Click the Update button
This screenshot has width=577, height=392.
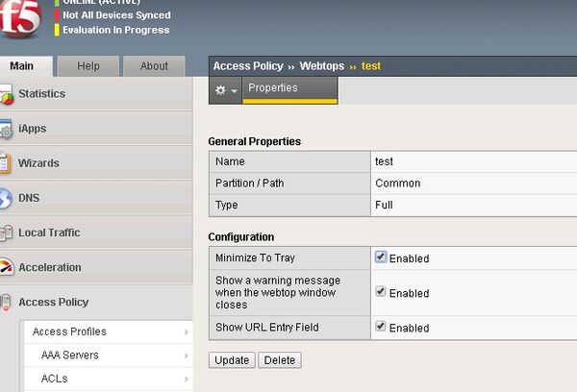coord(231,360)
